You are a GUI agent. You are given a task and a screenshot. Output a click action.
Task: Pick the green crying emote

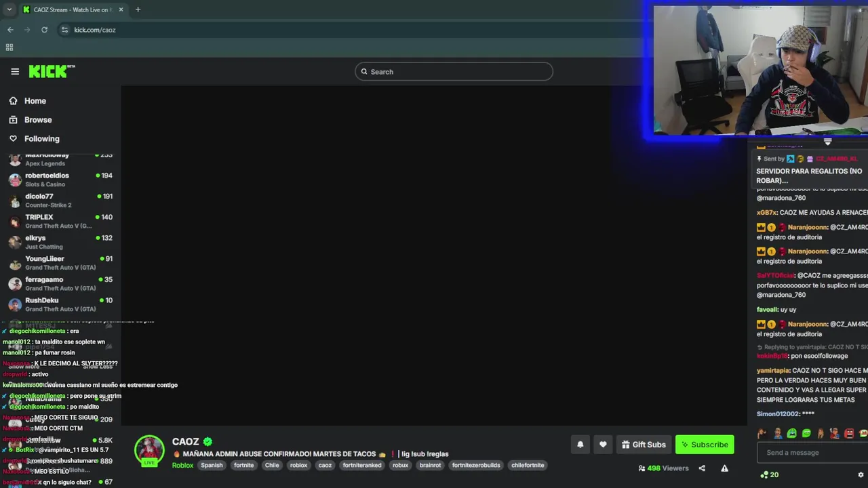coord(791,434)
